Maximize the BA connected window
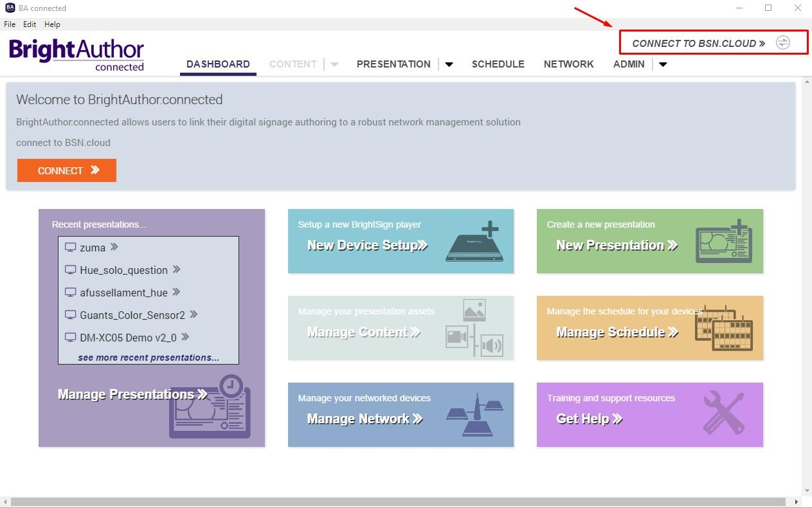The image size is (812, 508). [768, 8]
